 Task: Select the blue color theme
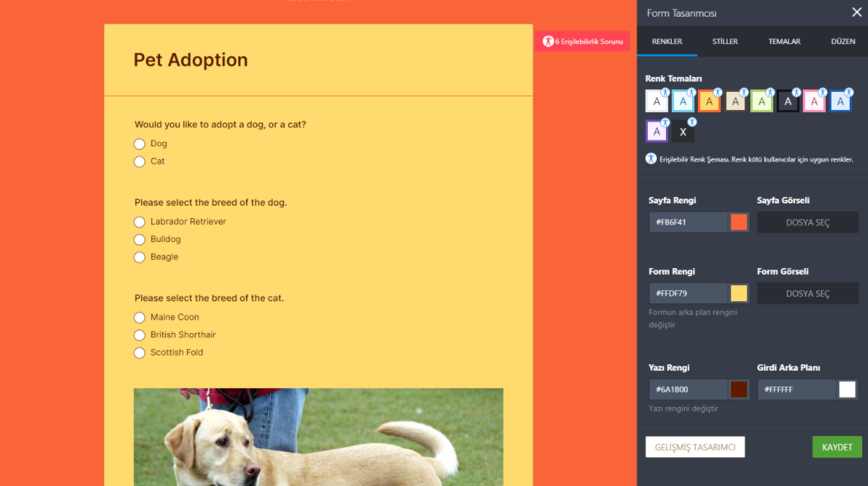coord(840,101)
